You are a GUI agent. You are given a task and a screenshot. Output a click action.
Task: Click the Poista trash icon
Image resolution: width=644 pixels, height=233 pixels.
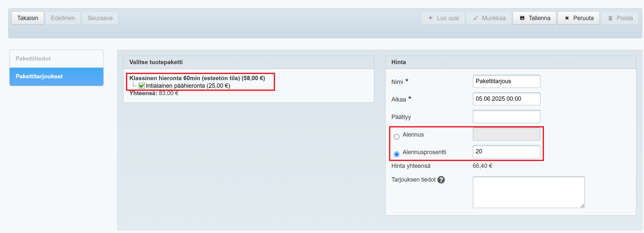point(610,18)
